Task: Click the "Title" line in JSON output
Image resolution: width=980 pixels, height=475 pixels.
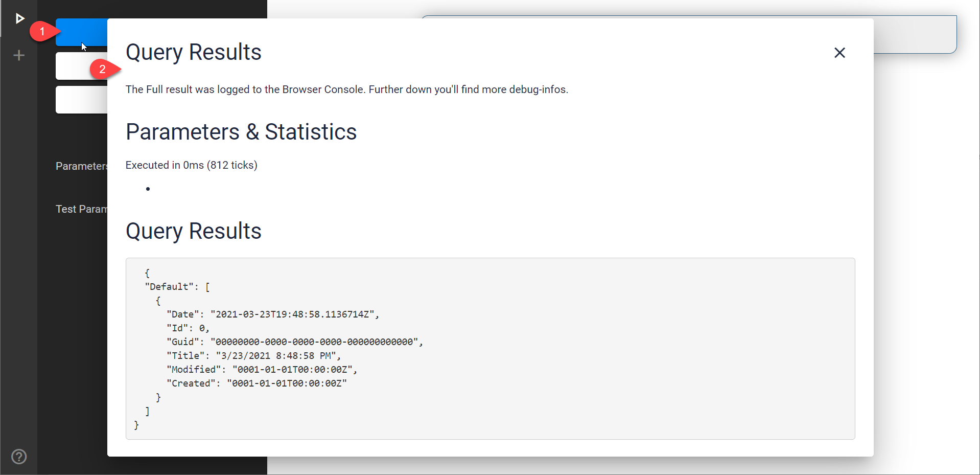Action: point(253,356)
